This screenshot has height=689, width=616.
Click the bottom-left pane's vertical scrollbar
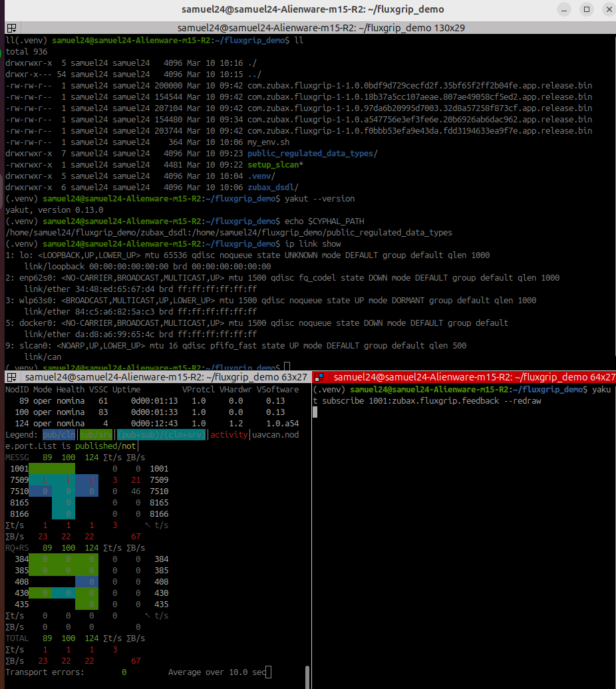[307, 677]
